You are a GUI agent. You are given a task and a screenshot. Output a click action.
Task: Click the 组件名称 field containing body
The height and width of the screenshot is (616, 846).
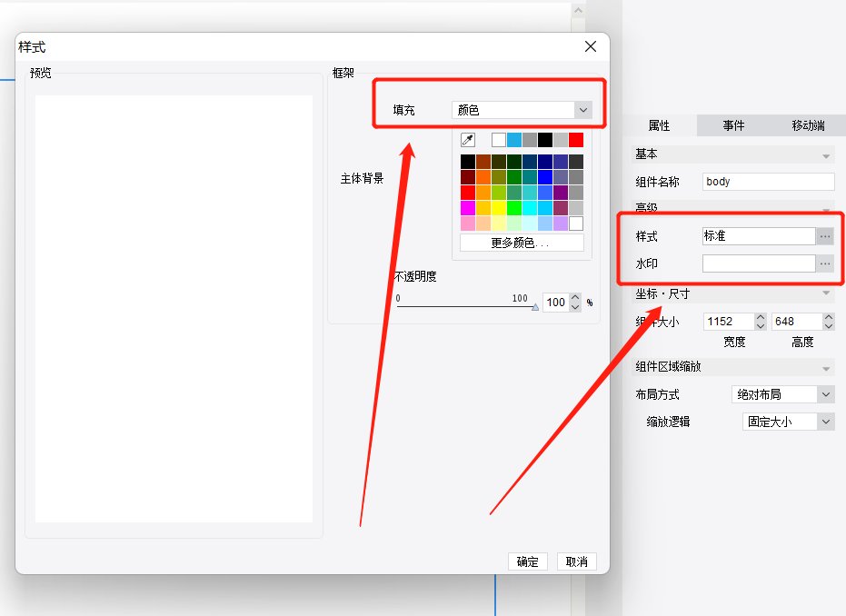point(769,182)
